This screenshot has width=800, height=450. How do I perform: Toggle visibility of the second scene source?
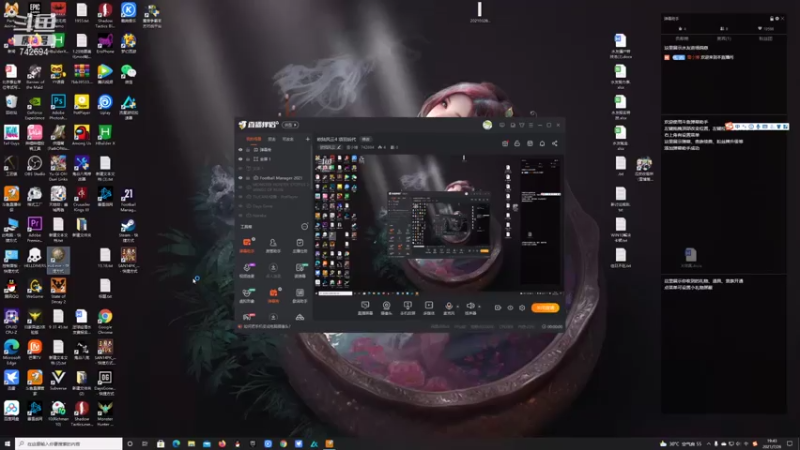click(240, 159)
